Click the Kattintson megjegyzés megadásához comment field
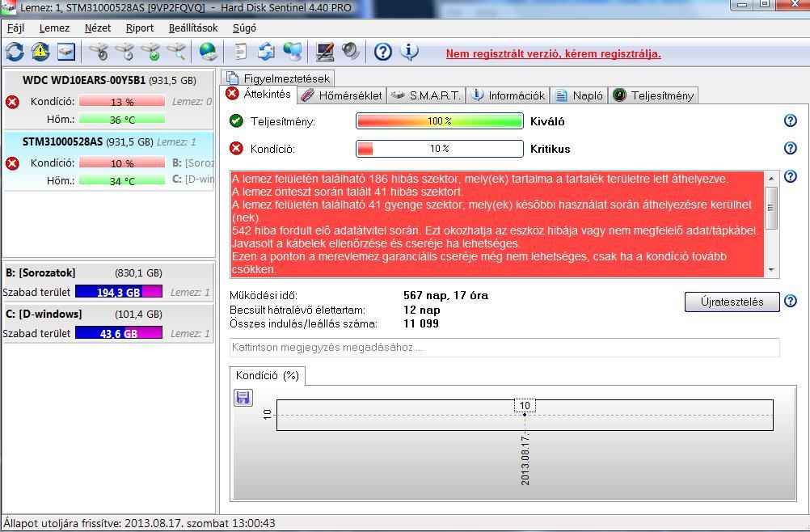Viewport: 810px width, 532px height. pos(504,348)
